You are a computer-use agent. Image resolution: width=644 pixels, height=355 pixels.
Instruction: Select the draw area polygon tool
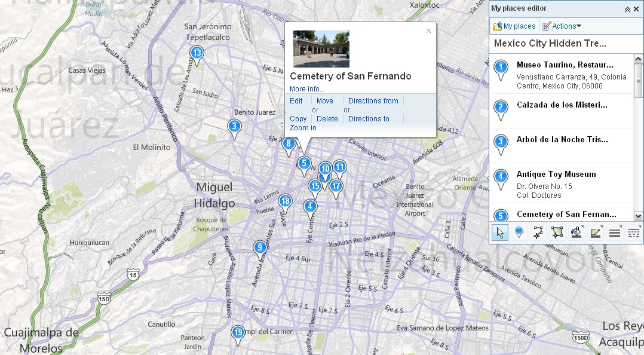pos(557,233)
